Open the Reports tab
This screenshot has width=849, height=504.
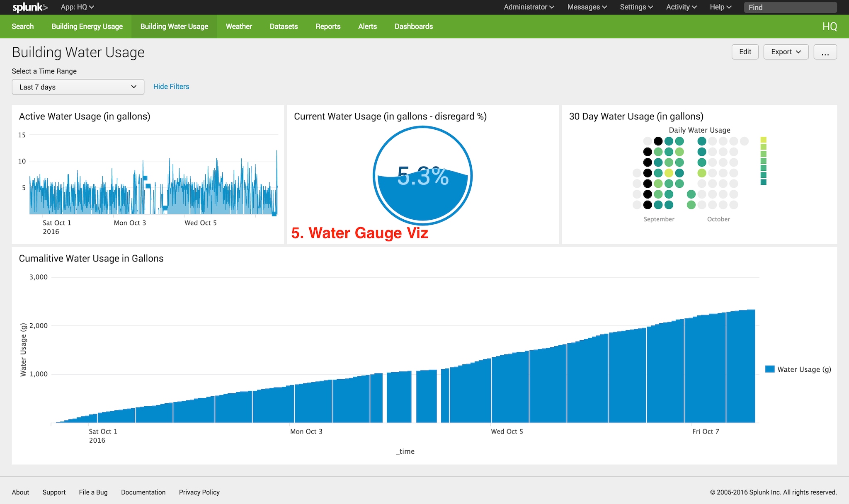(328, 27)
